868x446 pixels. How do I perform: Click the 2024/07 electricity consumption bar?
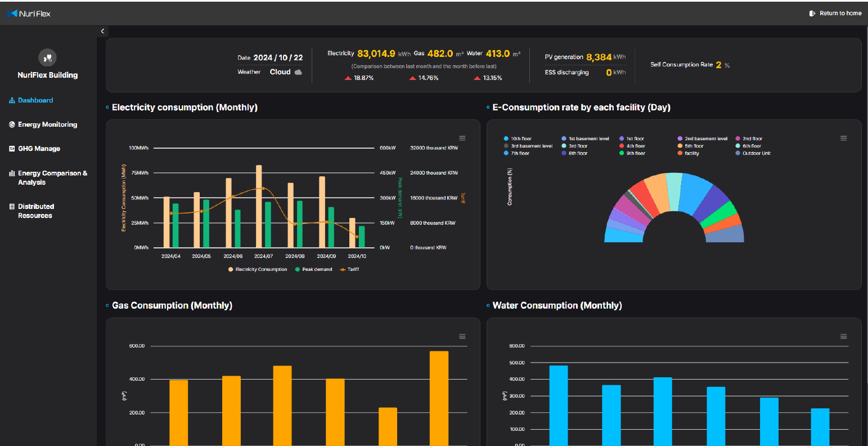pos(259,206)
